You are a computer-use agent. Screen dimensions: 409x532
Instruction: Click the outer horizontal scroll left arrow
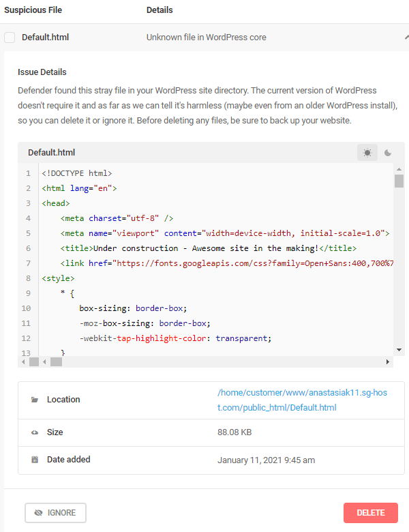[23, 361]
